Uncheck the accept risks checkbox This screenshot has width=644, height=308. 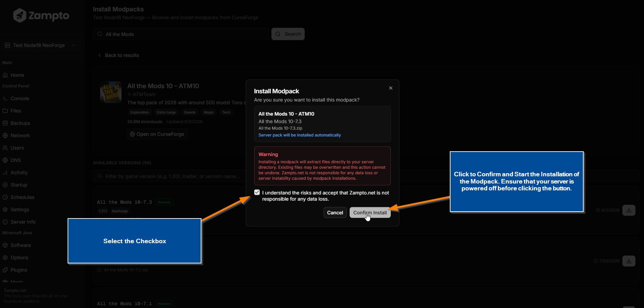click(257, 192)
